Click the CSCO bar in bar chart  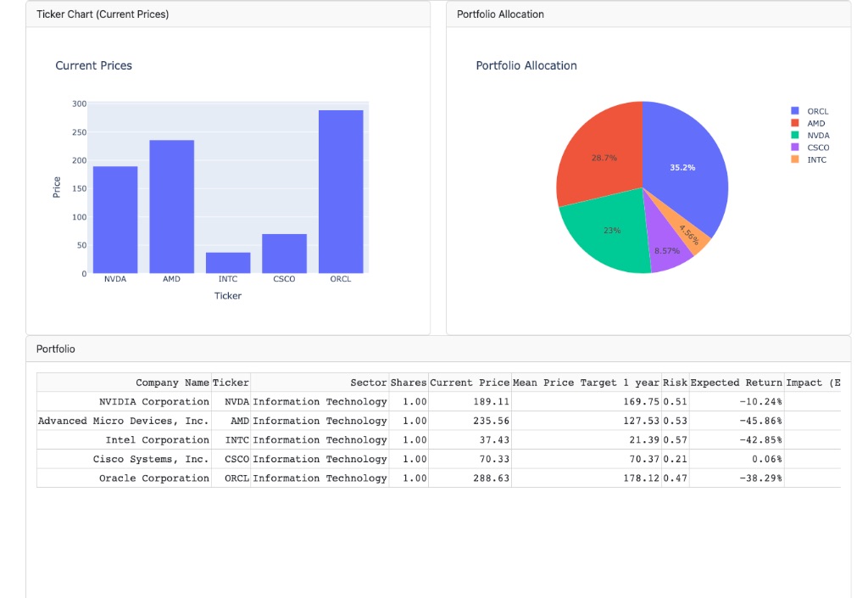coord(284,254)
